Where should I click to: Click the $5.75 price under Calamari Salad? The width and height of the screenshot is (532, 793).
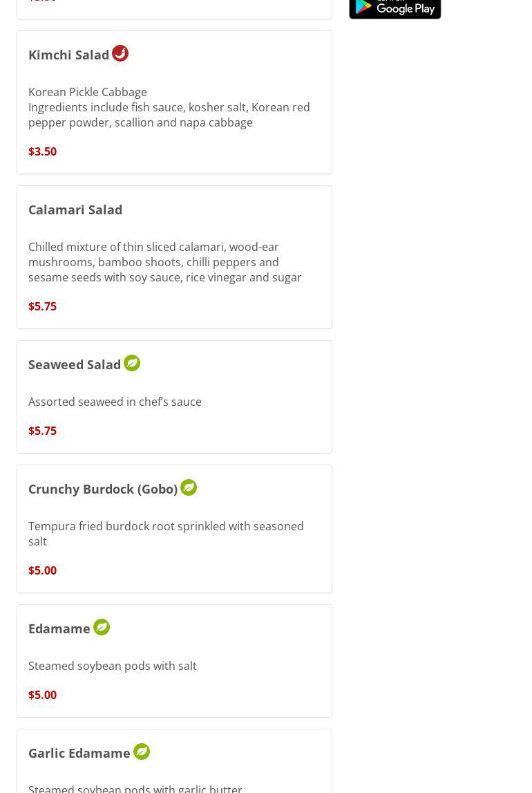(x=43, y=306)
